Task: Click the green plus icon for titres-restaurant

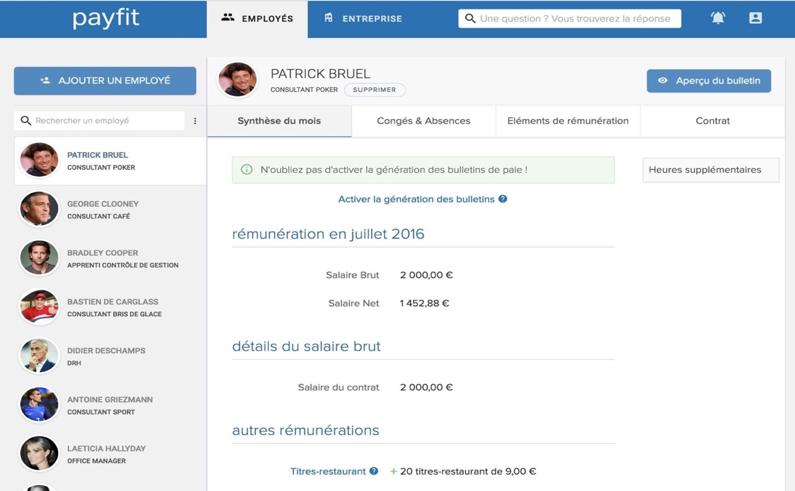Action: click(x=393, y=471)
